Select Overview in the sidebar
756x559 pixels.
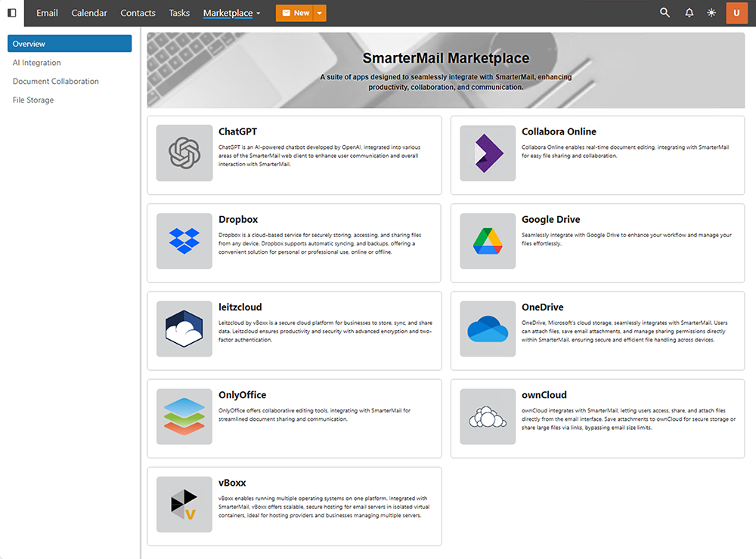70,43
